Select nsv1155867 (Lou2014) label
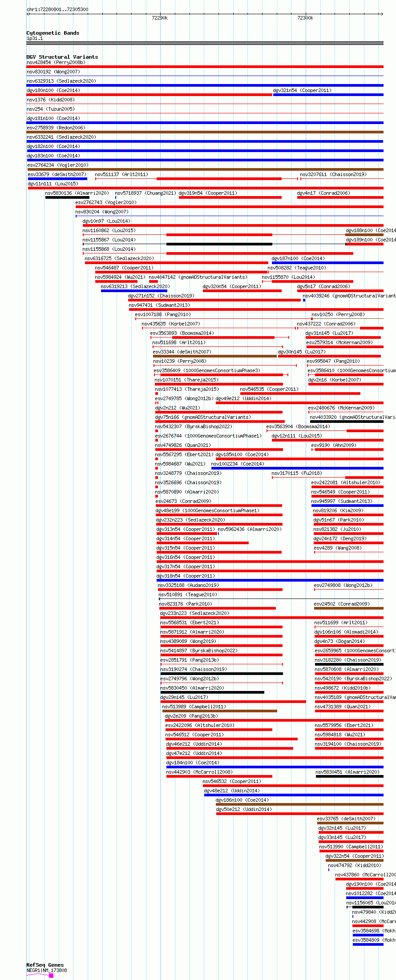The width and height of the screenshot is (396, 980). (109, 240)
